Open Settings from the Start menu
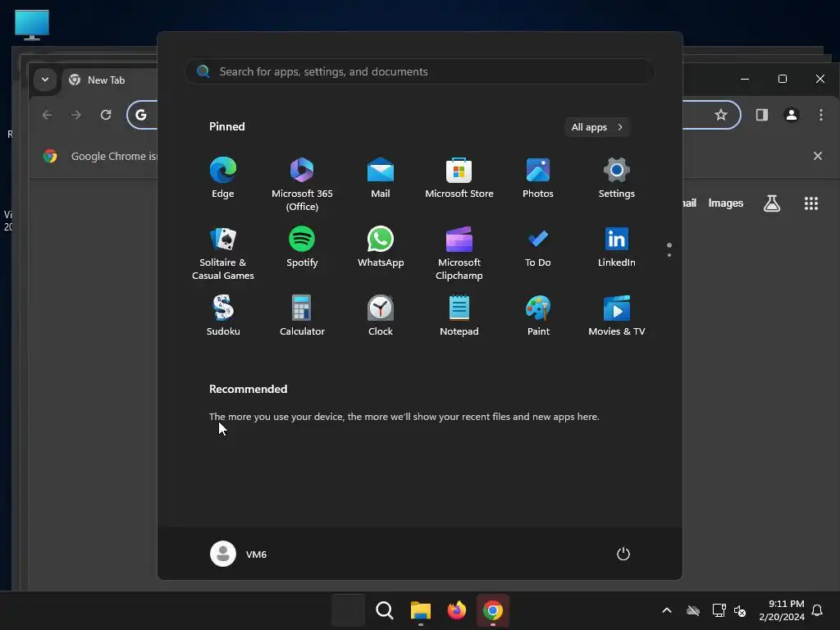This screenshot has height=630, width=840. pos(617,178)
